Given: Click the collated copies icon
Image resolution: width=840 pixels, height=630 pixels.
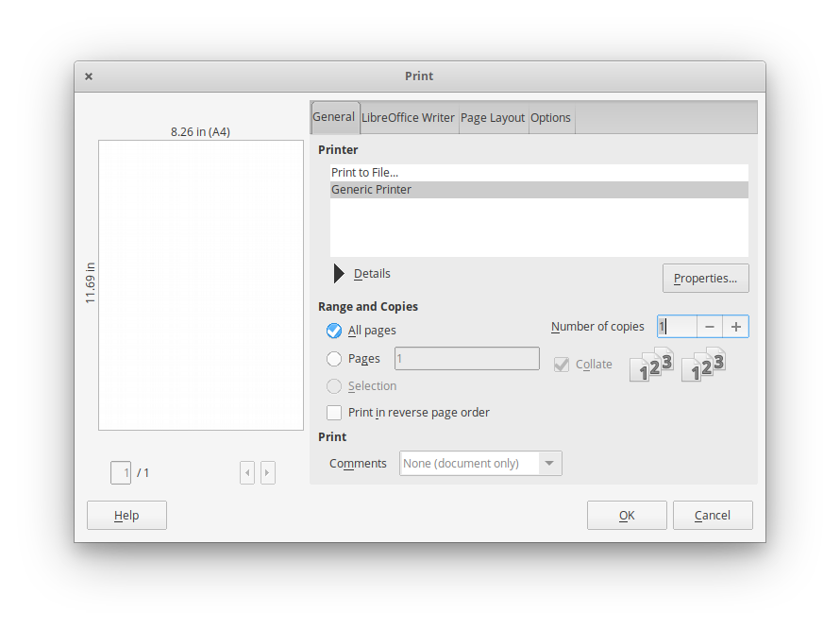Looking at the screenshot, I should point(651,366).
